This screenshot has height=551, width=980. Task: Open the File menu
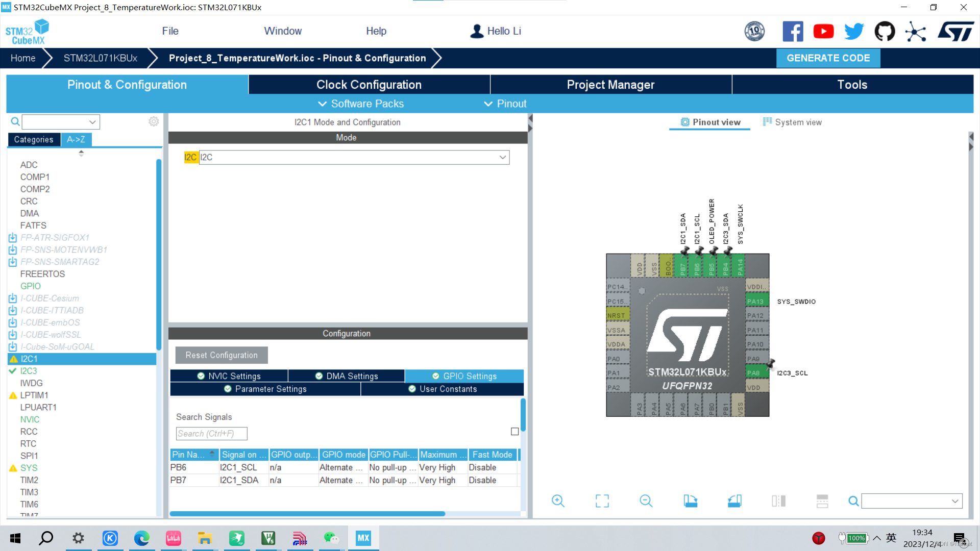[x=170, y=31]
